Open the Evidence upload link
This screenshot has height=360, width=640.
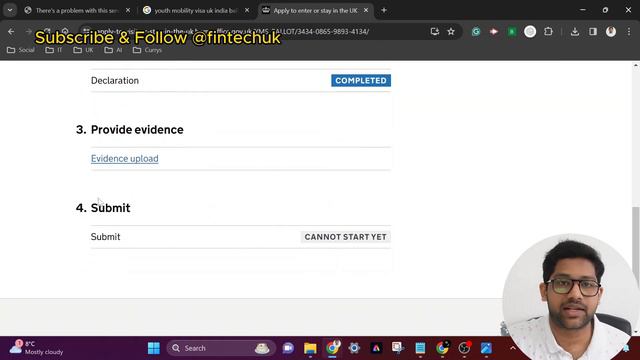point(124,158)
